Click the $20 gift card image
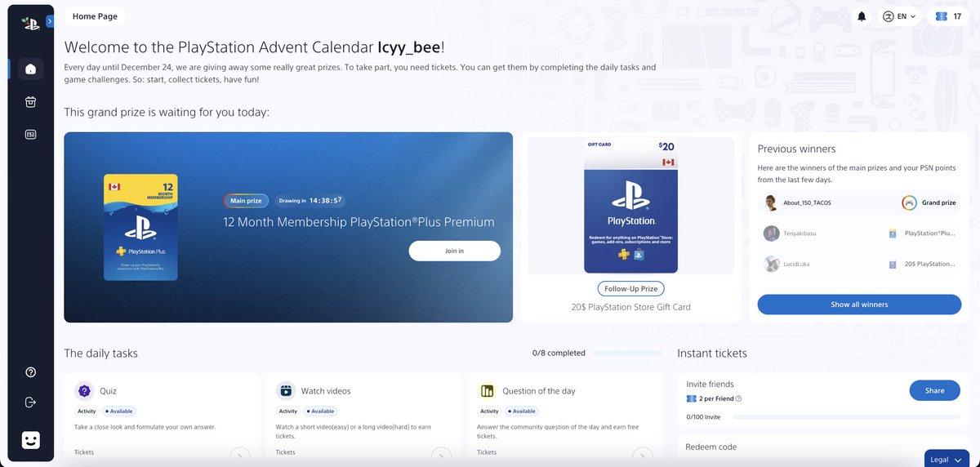This screenshot has height=467, width=980. click(x=630, y=206)
